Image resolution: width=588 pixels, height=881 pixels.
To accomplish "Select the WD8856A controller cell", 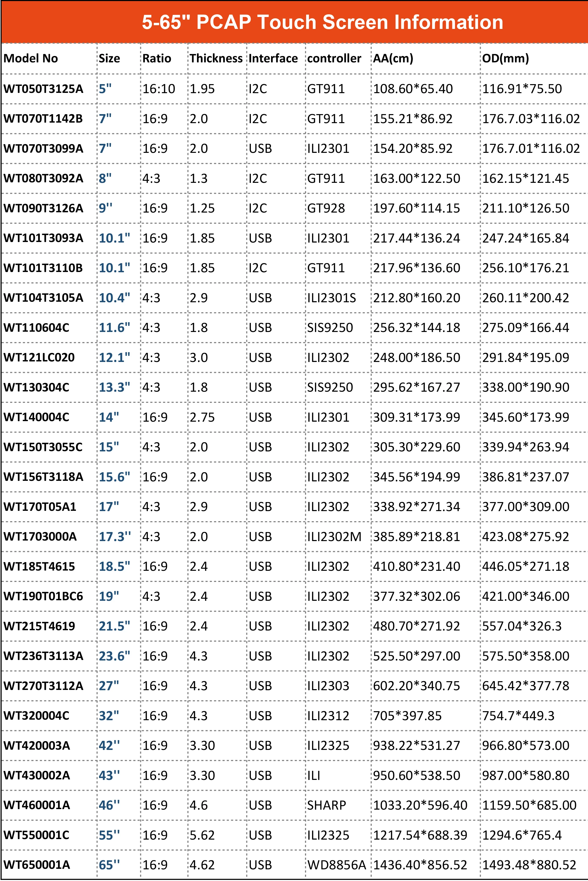I will pos(336,865).
